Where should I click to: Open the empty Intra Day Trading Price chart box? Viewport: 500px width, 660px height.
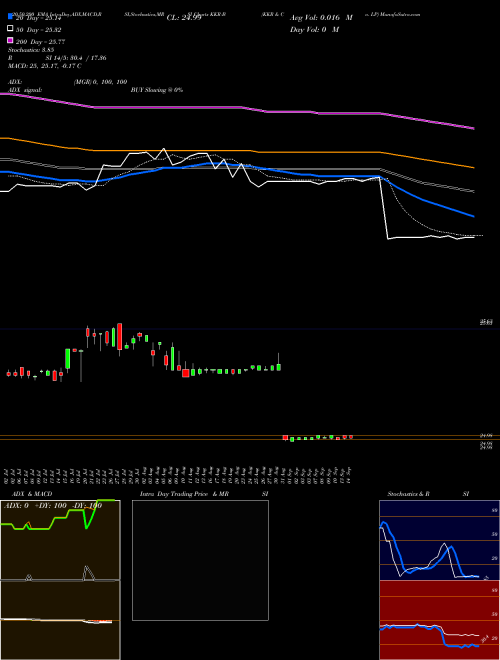click(x=200, y=560)
